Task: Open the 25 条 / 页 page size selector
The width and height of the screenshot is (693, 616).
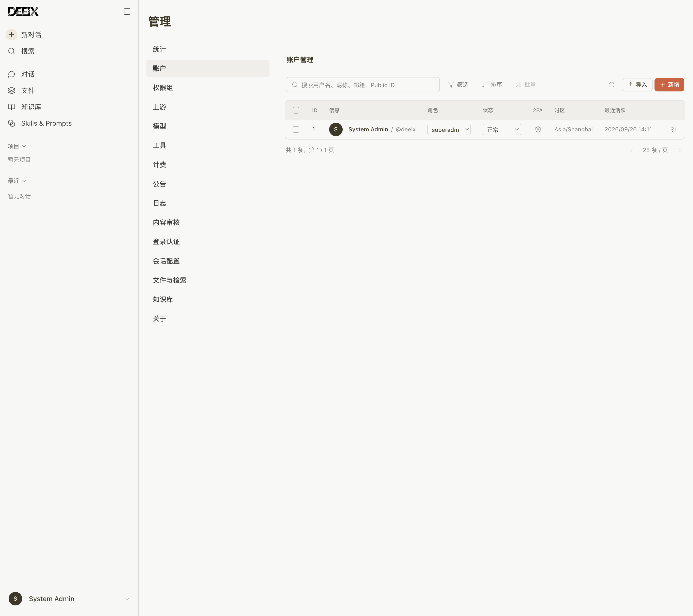Action: pyautogui.click(x=655, y=150)
